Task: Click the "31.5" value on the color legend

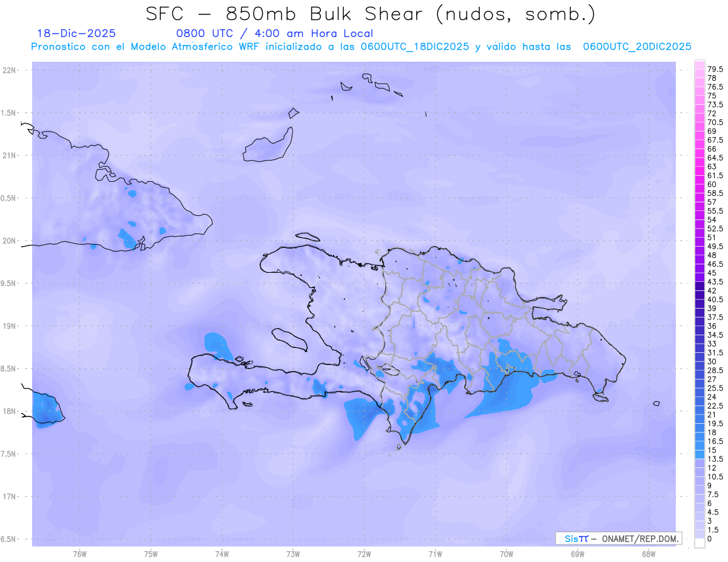Action: (x=715, y=352)
